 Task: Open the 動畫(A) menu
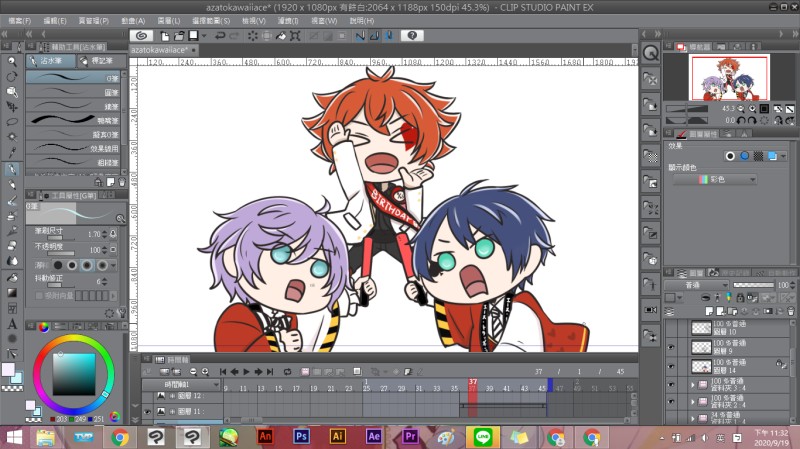pyautogui.click(x=133, y=21)
